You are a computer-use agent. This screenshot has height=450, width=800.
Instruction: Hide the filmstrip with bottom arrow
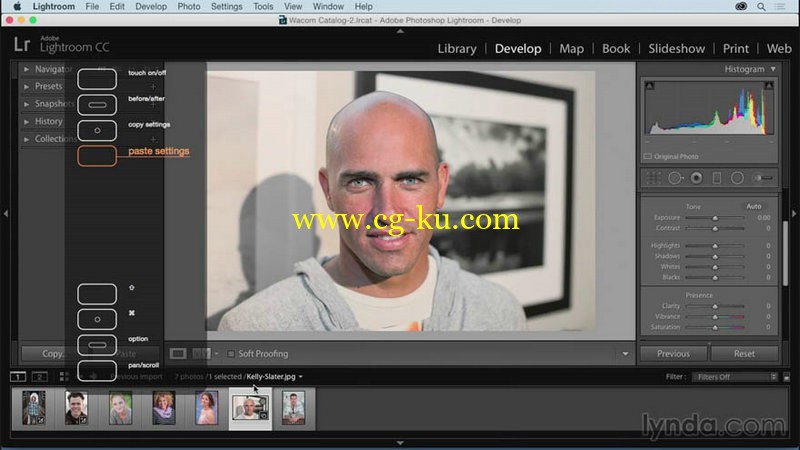tap(401, 443)
